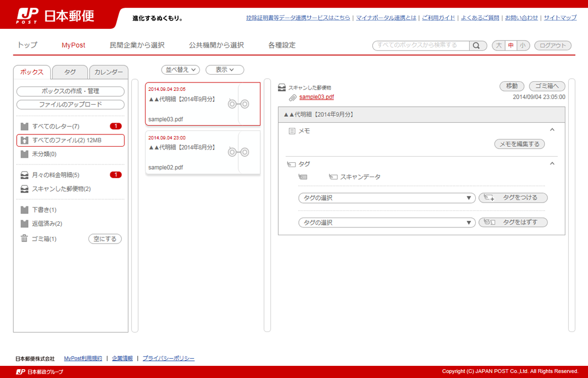Screen dimensions: 588x378
Task: Go to トップ in navigation
Action: (27, 45)
